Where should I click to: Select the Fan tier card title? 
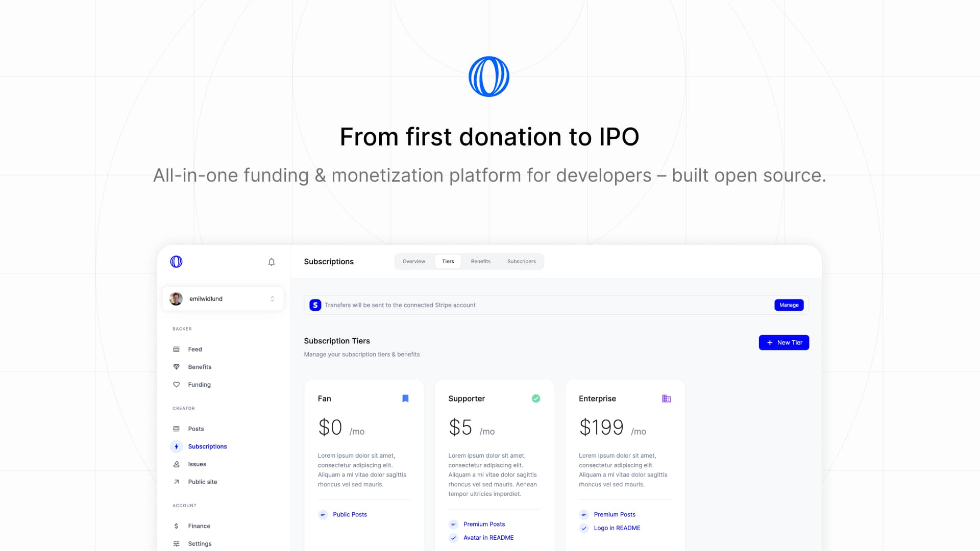click(x=324, y=398)
